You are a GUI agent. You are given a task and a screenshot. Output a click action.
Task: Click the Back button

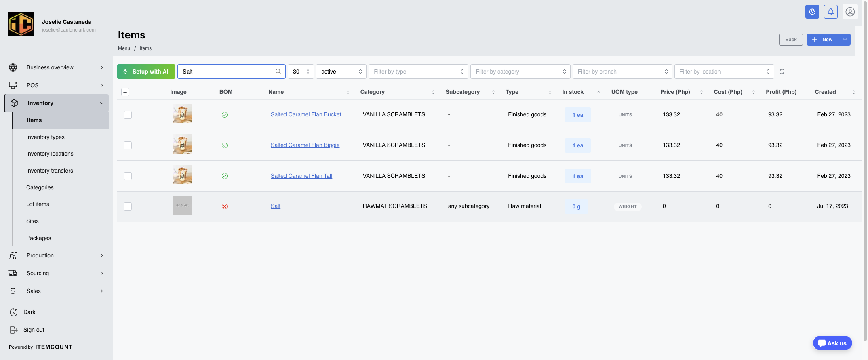click(x=791, y=40)
